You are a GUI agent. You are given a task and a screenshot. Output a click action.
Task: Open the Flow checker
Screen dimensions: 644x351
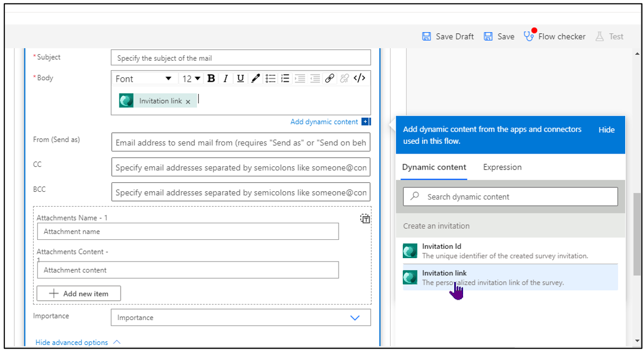point(554,36)
